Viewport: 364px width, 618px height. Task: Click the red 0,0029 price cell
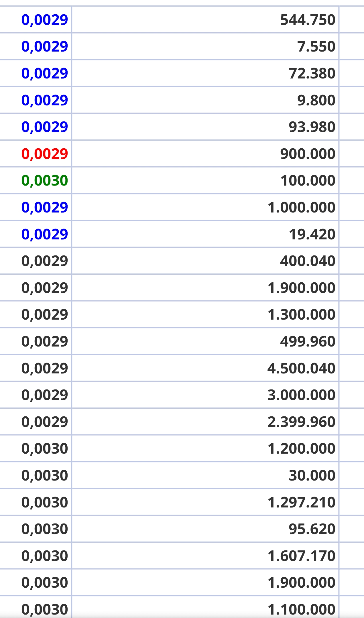pyautogui.click(x=45, y=154)
